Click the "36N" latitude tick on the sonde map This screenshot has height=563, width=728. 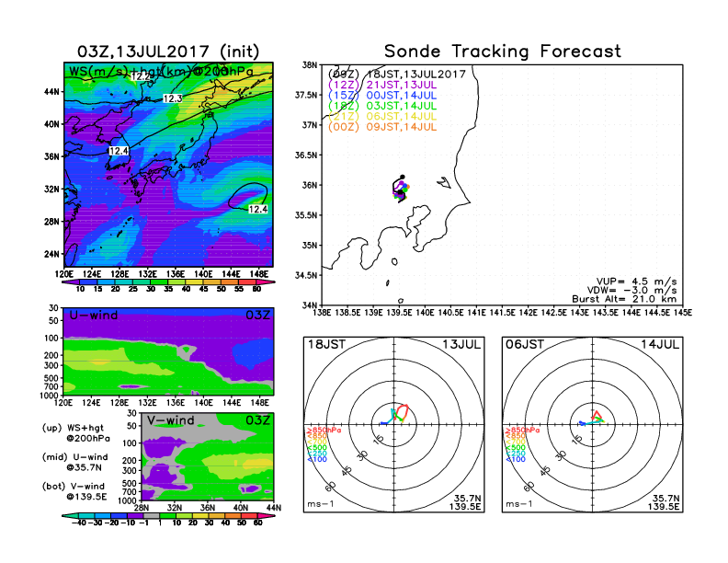point(310,185)
